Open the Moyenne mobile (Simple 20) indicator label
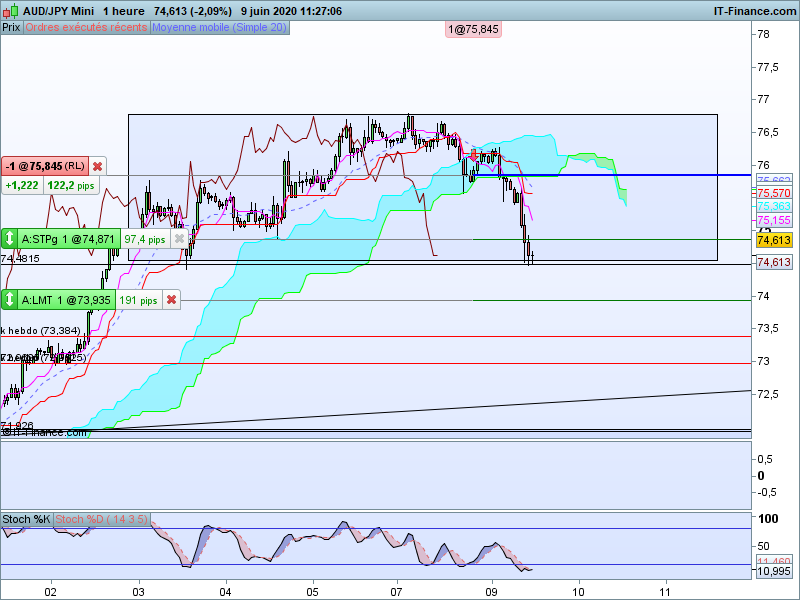The image size is (800, 600). coord(219,28)
